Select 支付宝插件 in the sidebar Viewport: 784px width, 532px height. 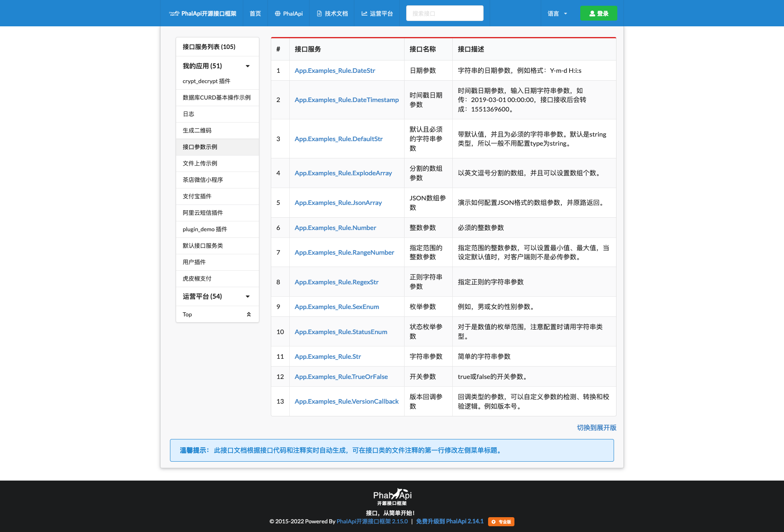point(217,196)
